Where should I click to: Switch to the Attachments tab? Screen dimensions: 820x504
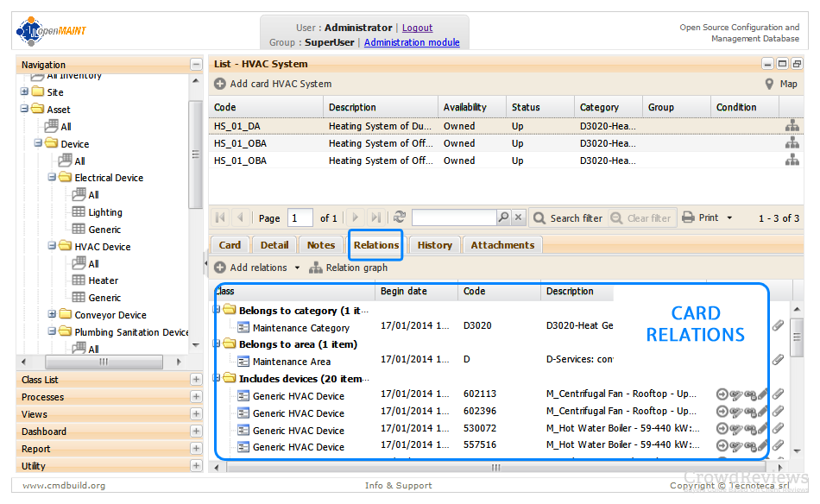click(502, 245)
